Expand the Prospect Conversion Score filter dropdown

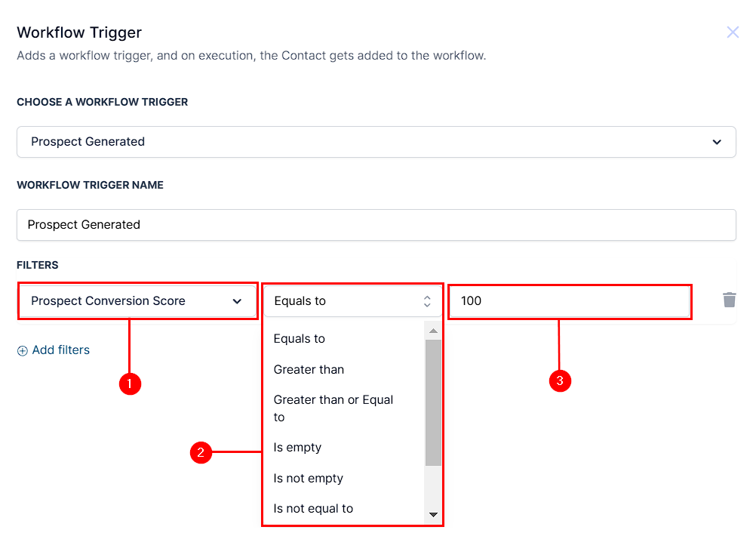coord(138,301)
